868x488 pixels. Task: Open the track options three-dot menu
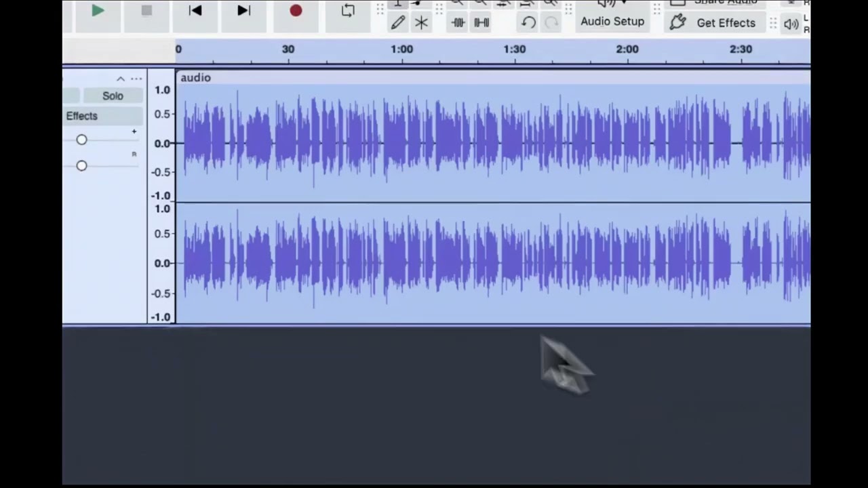point(136,79)
